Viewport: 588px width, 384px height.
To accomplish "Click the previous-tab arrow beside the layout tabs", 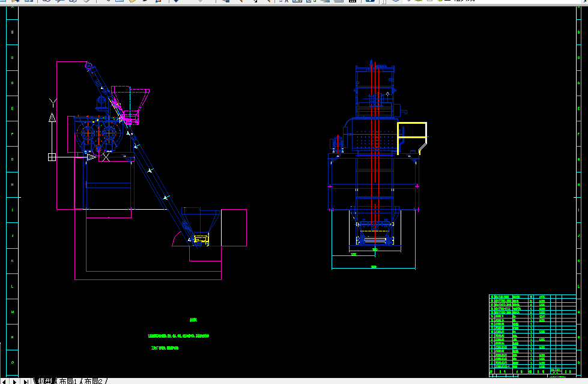I will tap(4, 382).
